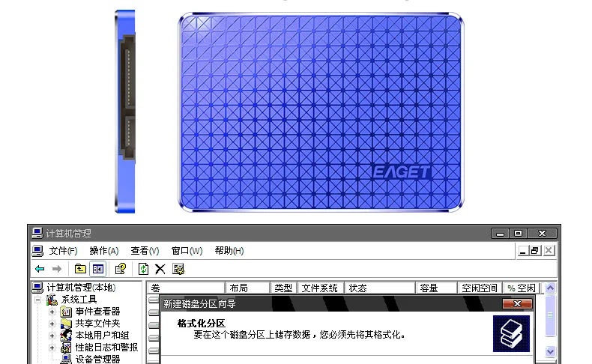This screenshot has width=592, height=364.
Task: Toggle the show/hide console tree icon
Action: pyautogui.click(x=97, y=269)
